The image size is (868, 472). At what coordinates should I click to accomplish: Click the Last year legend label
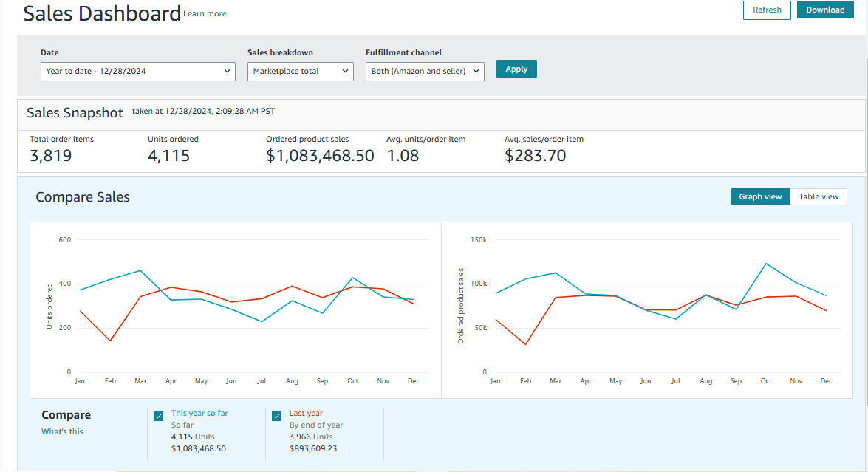[306, 414]
